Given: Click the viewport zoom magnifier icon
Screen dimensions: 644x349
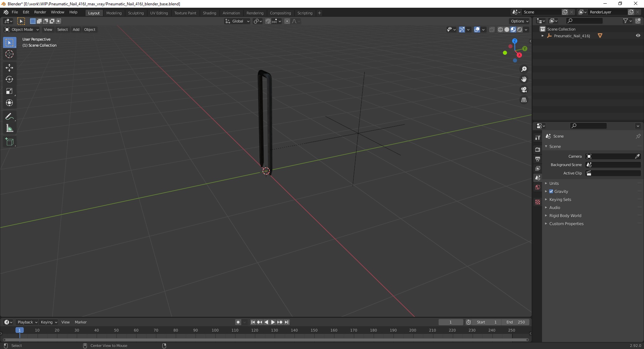Looking at the screenshot, I should tap(524, 69).
